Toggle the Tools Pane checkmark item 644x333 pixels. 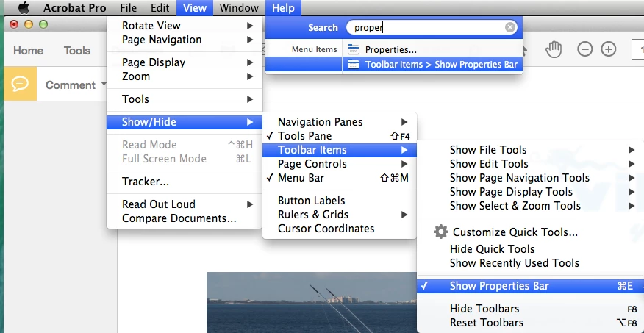click(x=340, y=136)
